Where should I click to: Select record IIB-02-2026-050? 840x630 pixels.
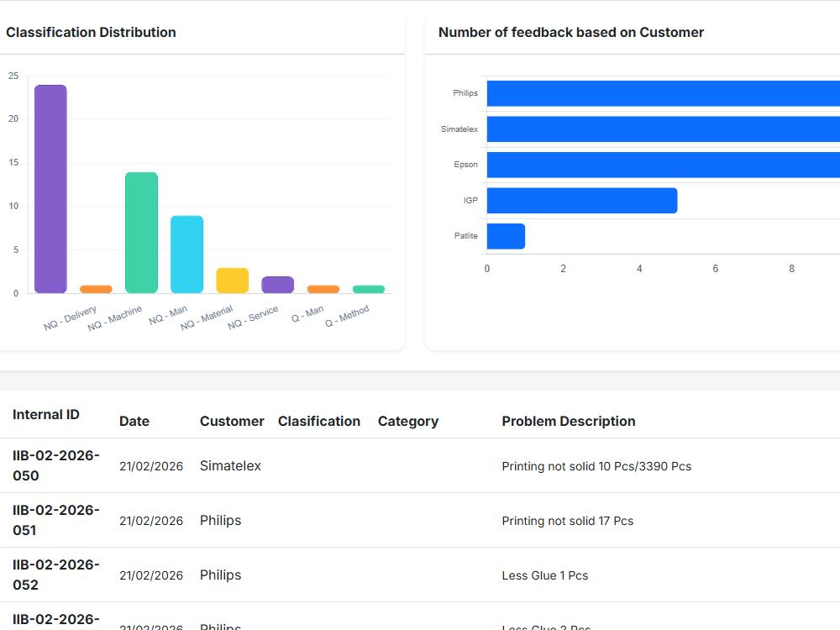[x=56, y=465]
